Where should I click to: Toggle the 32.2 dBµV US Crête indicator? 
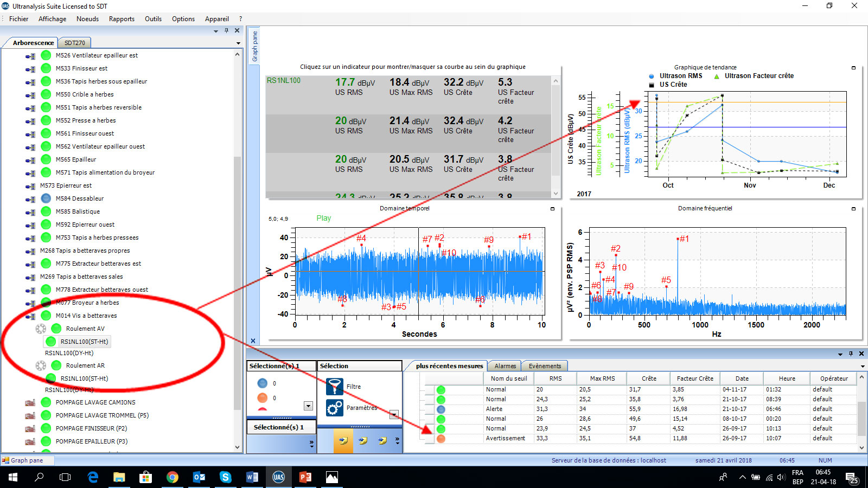pyautogui.click(x=463, y=87)
